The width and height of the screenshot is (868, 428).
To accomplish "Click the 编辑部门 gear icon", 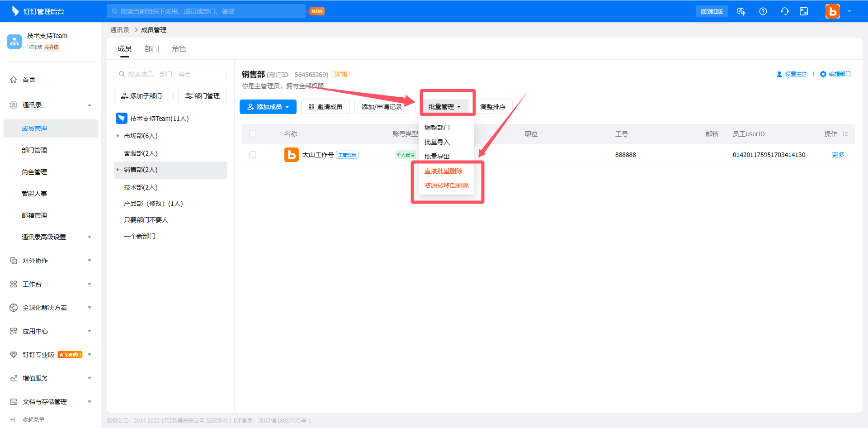I will [823, 74].
